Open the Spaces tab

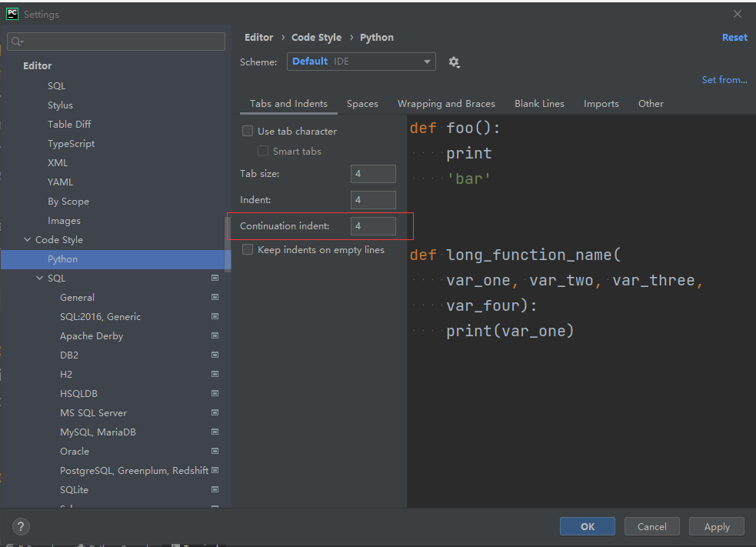(x=362, y=104)
